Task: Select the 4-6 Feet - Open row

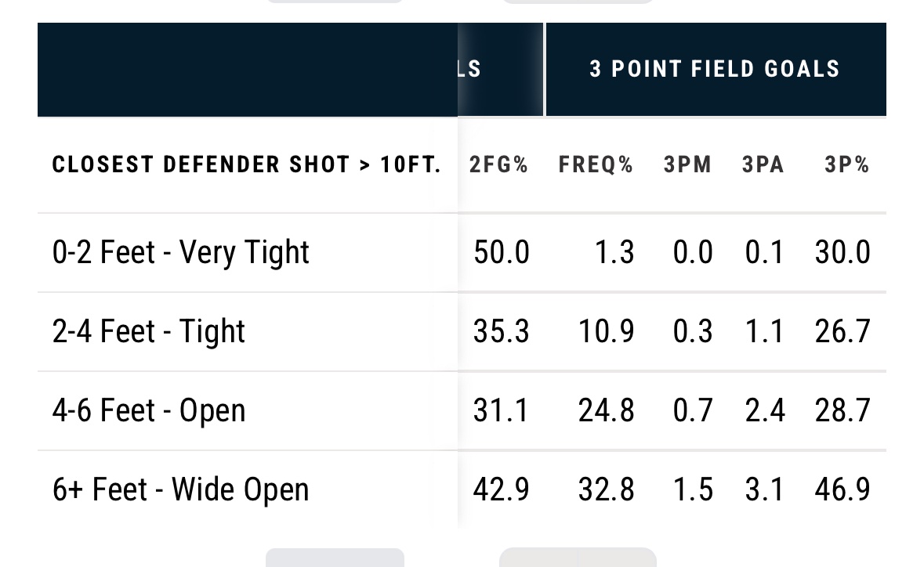Action: coord(462,410)
